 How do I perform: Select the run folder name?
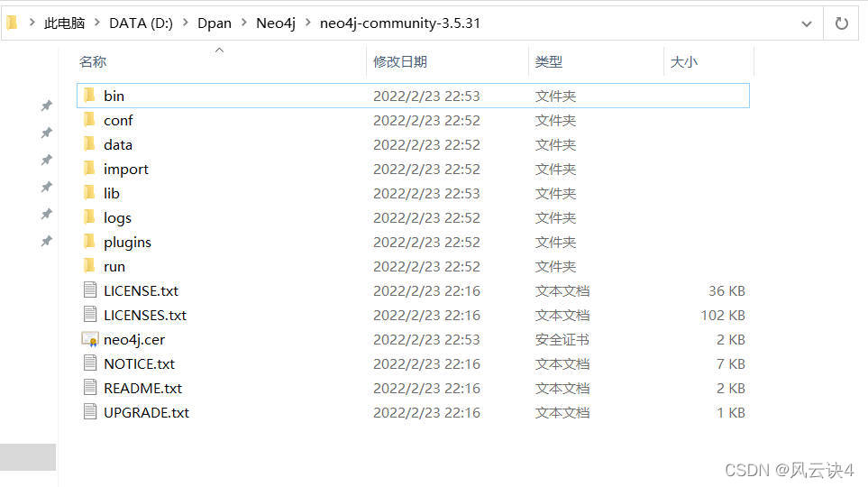tap(114, 266)
